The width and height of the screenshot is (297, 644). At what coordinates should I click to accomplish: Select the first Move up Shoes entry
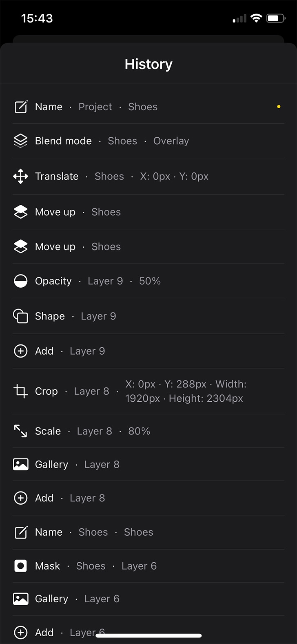(148, 212)
